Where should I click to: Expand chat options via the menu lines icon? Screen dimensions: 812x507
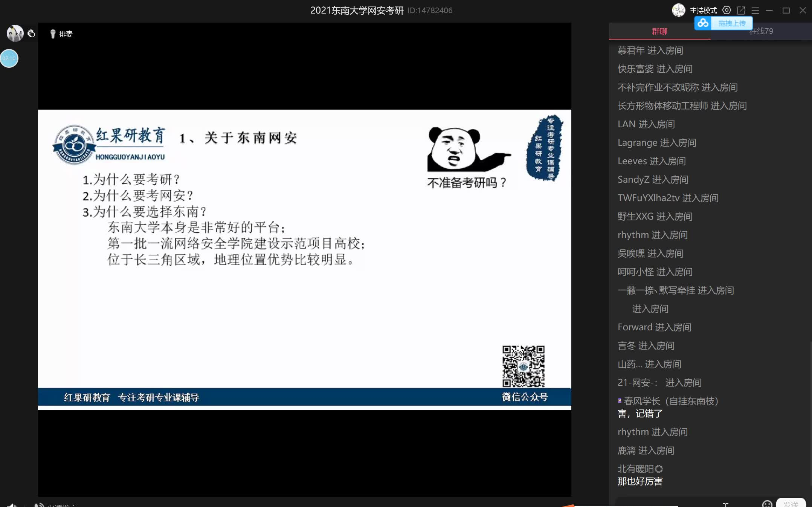756,10
